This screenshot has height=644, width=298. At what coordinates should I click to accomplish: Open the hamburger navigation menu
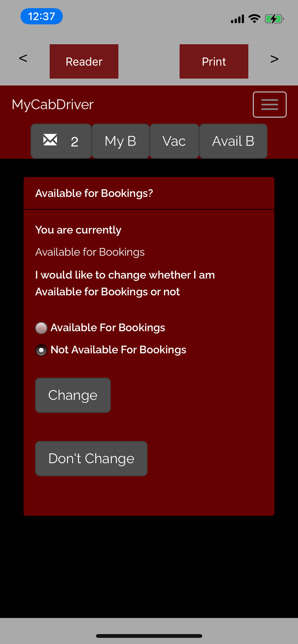(269, 104)
